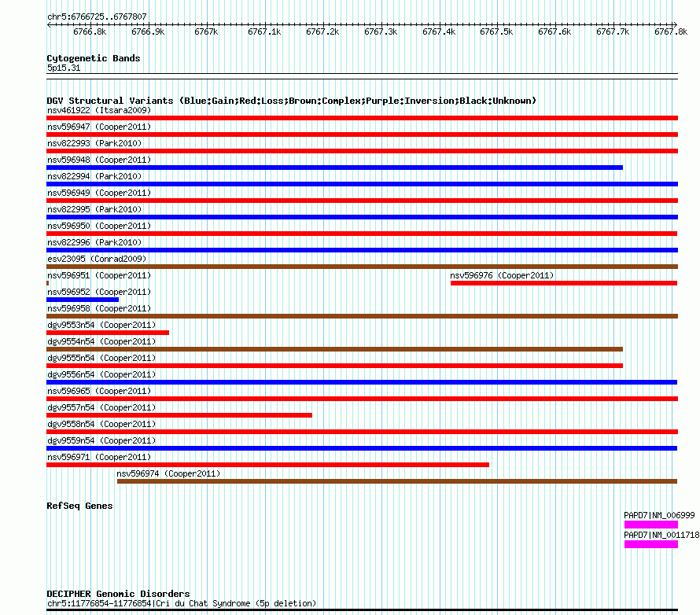Open the PAPD7|NM_0011718 gene label
The height and width of the screenshot is (615, 700).
point(661,535)
